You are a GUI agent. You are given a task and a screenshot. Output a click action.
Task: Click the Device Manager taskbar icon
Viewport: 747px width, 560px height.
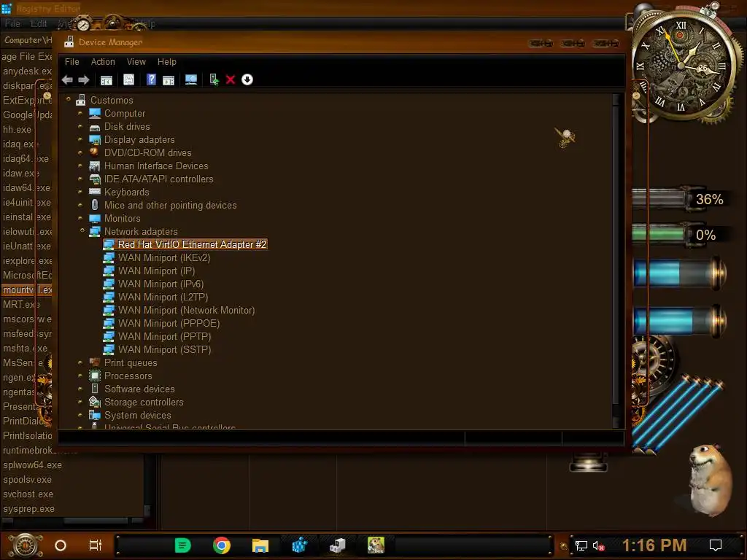pyautogui.click(x=338, y=545)
